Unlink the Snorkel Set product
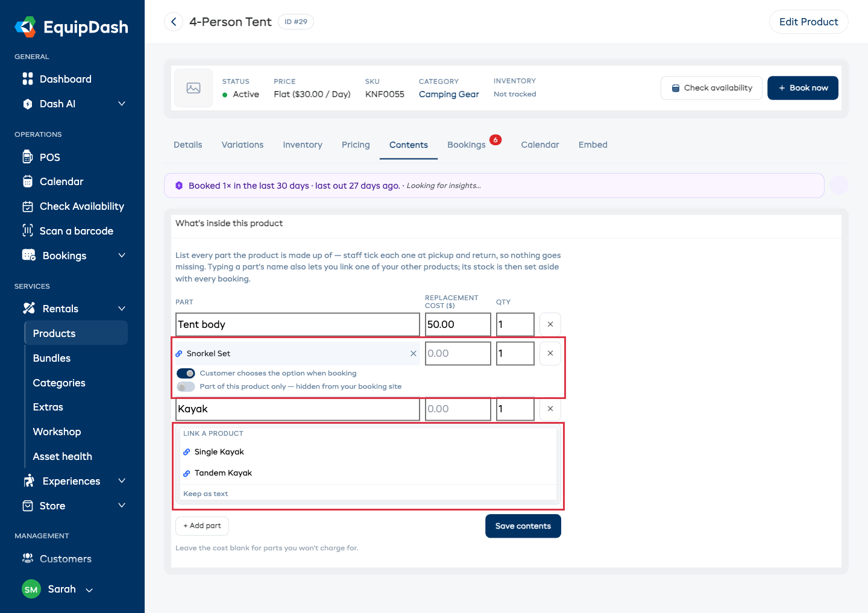The width and height of the screenshot is (868, 613). point(414,354)
